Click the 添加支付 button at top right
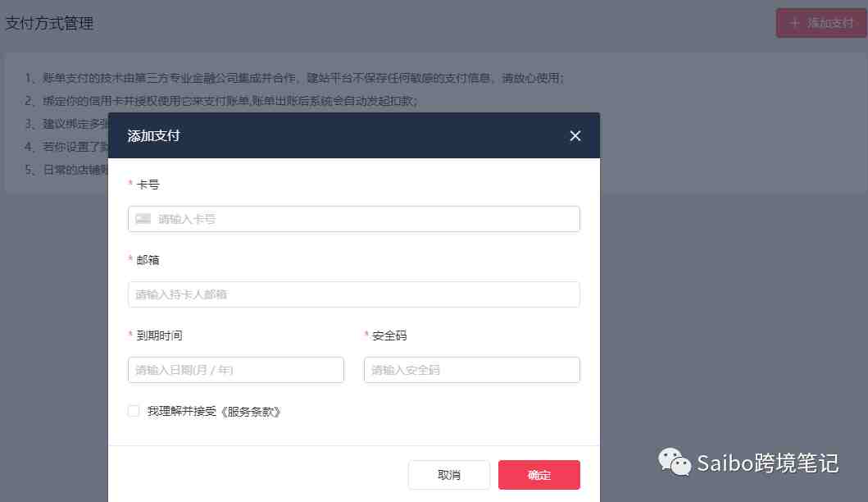 pos(821,23)
